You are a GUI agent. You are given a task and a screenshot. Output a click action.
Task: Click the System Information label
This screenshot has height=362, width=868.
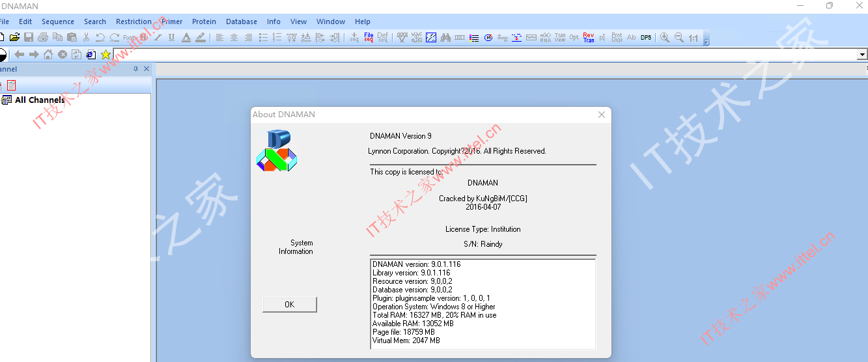(296, 247)
